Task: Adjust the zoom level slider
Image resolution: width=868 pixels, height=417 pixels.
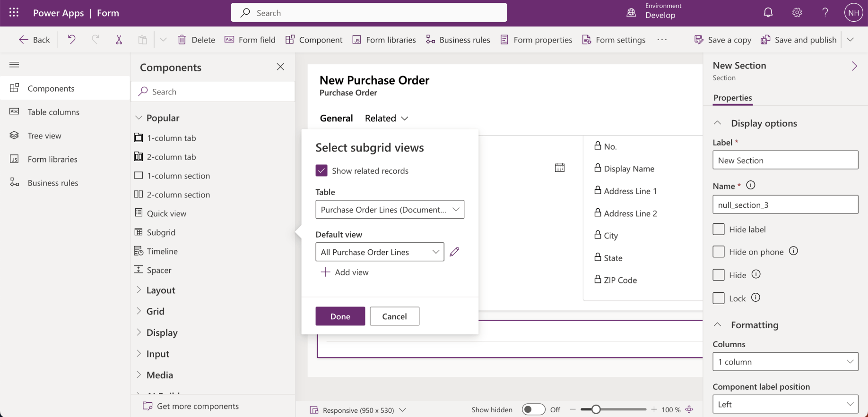Action: pos(596,409)
